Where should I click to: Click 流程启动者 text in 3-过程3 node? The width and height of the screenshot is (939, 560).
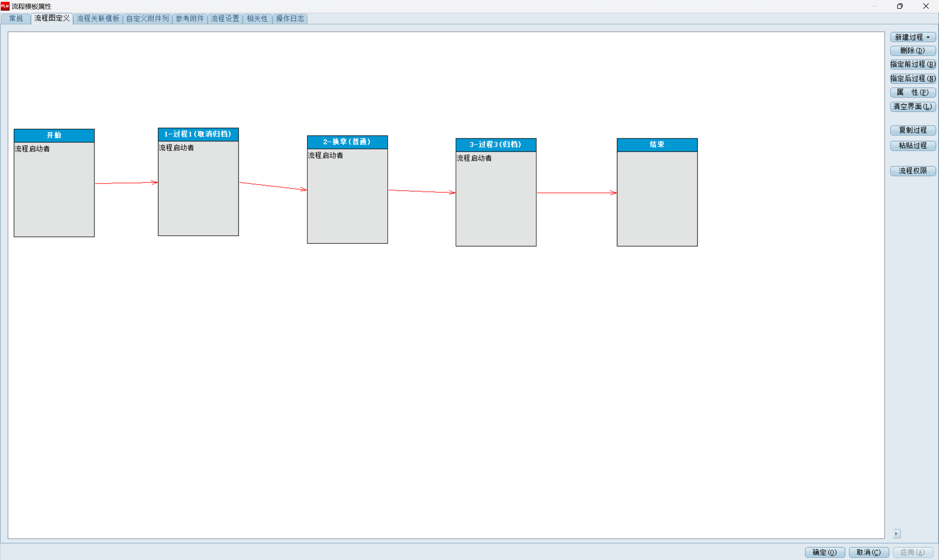474,158
